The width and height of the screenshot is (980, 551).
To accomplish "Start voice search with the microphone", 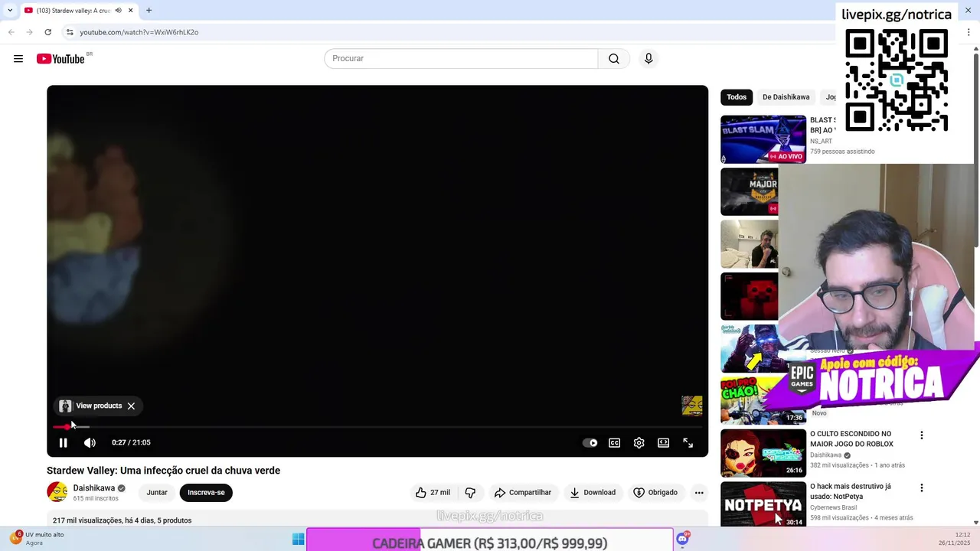I will tap(648, 59).
